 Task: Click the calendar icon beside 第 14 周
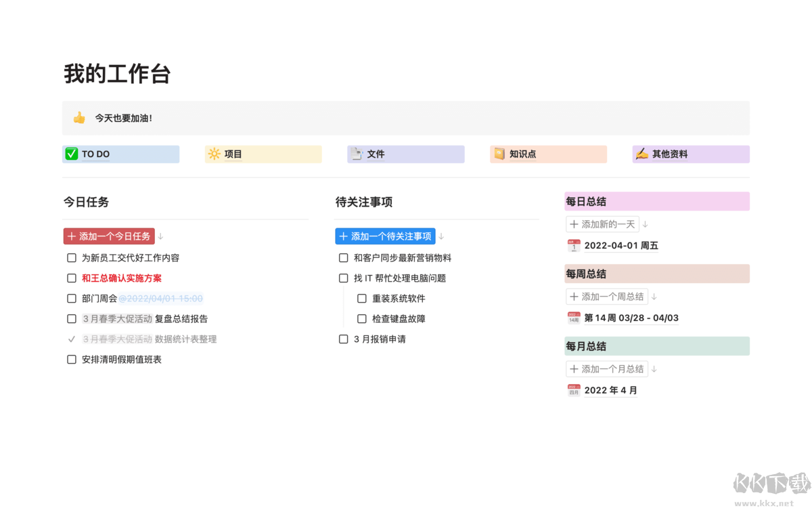point(574,318)
